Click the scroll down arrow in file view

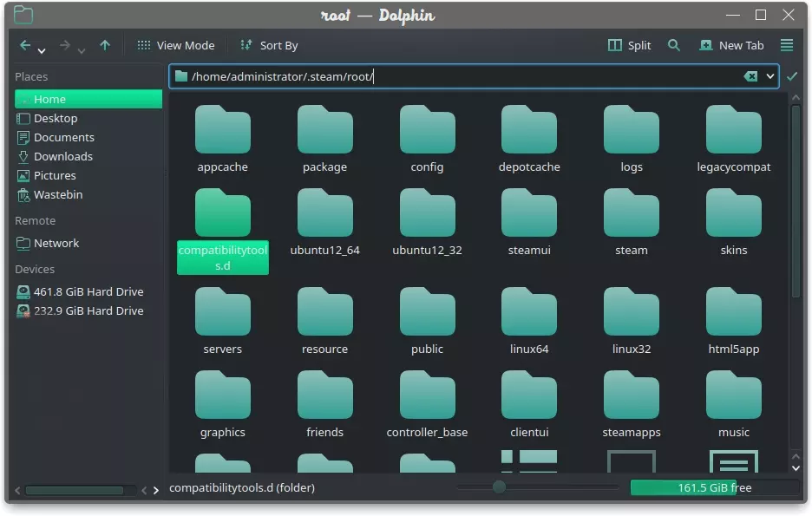[x=796, y=467]
